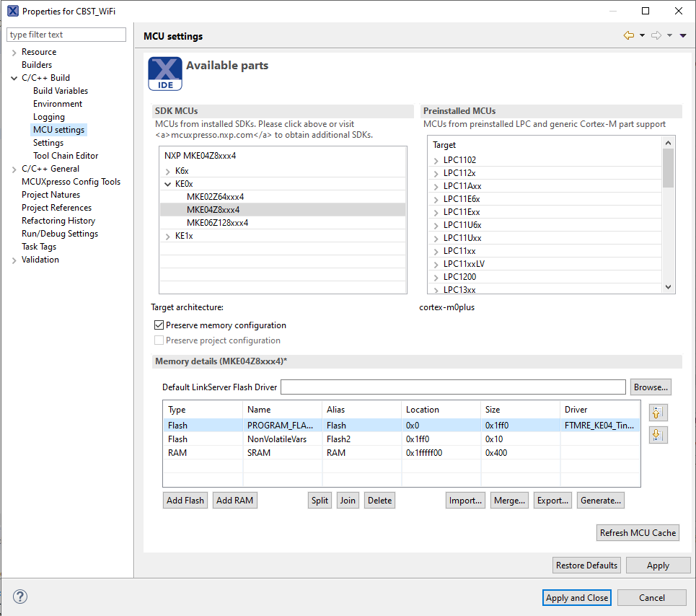Open MCUXpresso Config Tools page
This screenshot has width=696, height=616.
point(71,182)
